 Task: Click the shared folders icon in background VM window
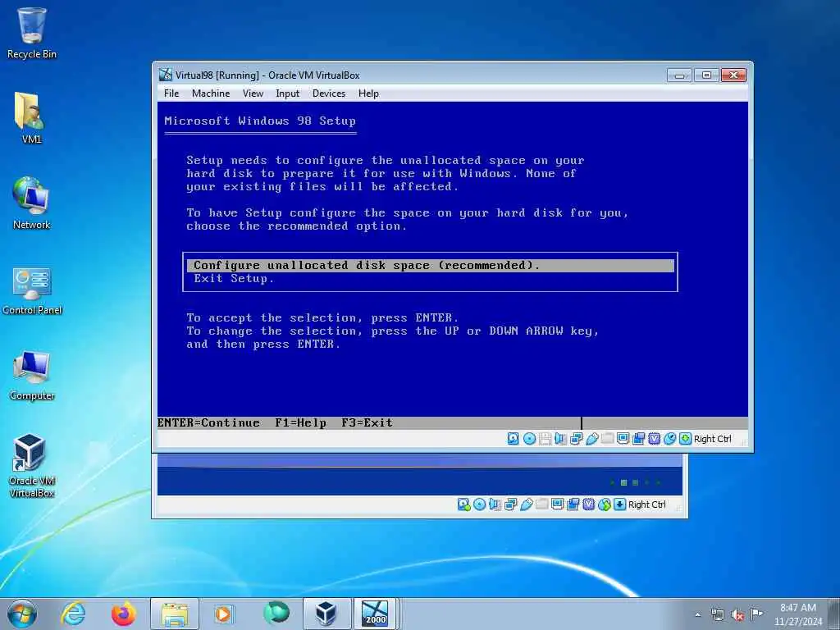tap(541, 504)
